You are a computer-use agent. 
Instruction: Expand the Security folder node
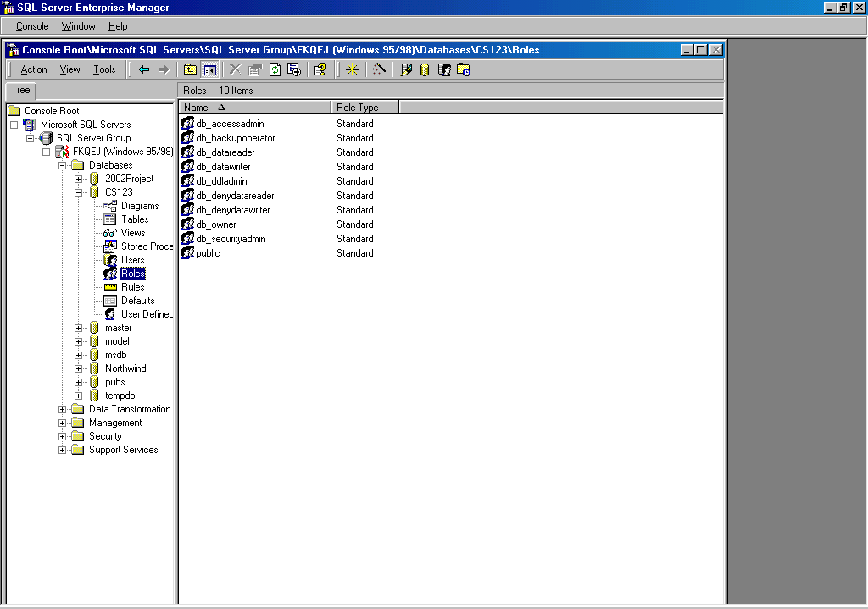coord(63,436)
